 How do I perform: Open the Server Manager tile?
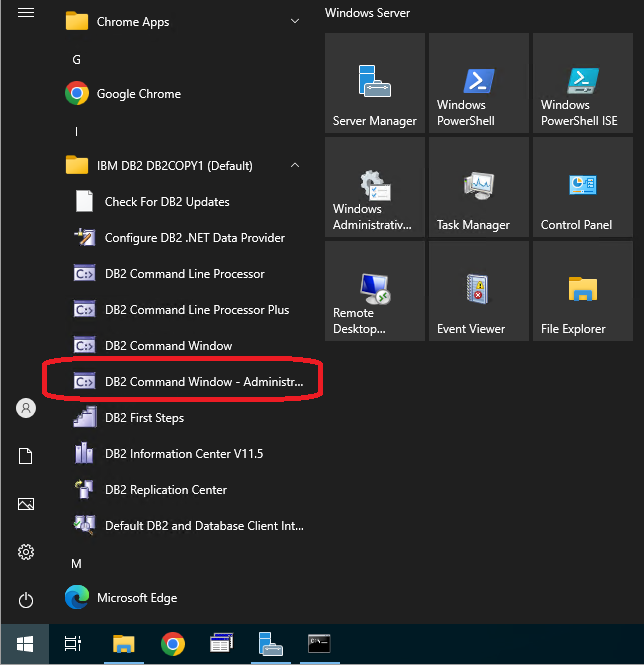pyautogui.click(x=375, y=85)
